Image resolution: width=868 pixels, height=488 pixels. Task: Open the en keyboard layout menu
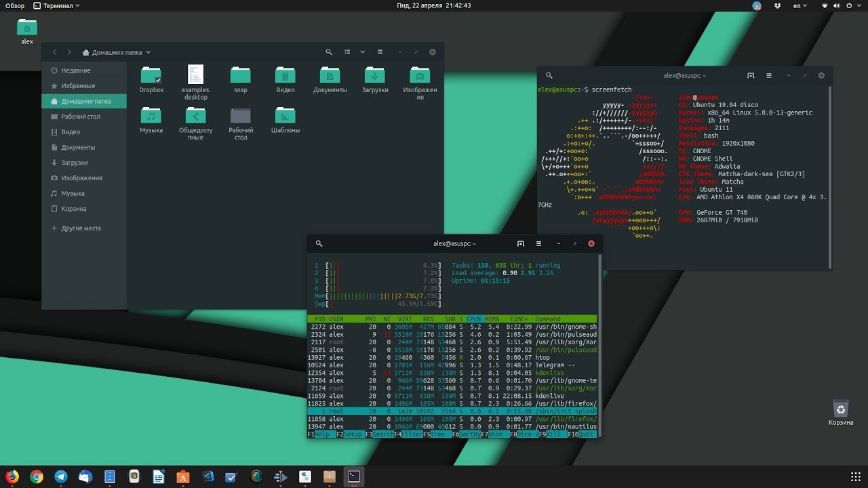(800, 5)
